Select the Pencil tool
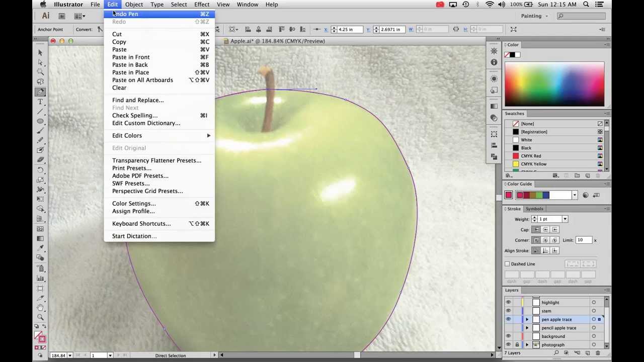The height and width of the screenshot is (362, 644). pyautogui.click(x=40, y=141)
